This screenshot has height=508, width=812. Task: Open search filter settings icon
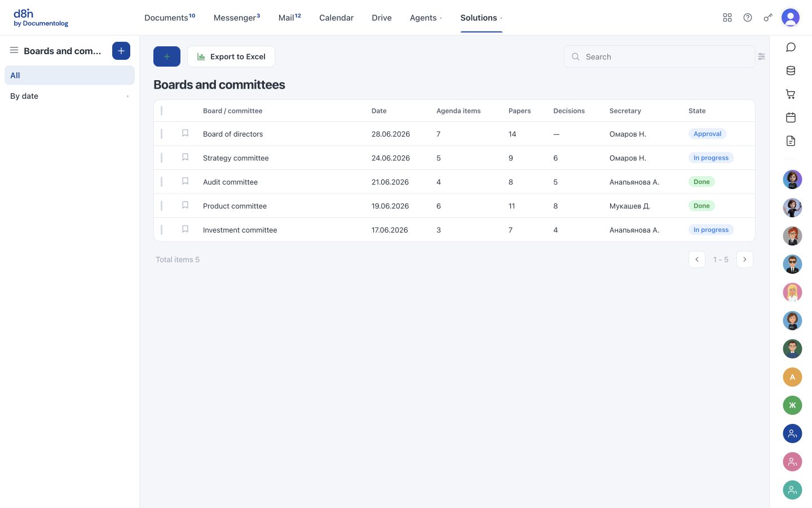pos(762,56)
